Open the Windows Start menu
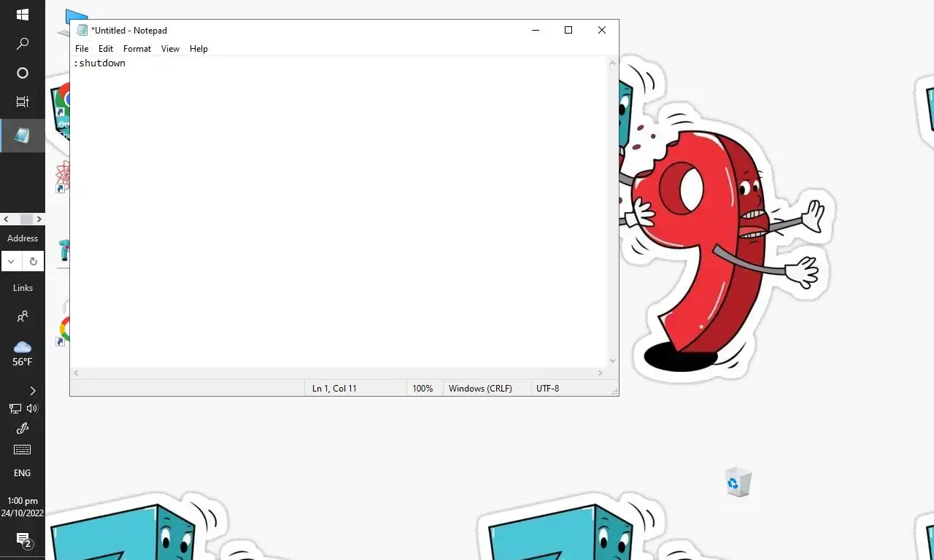This screenshot has height=560, width=934. click(23, 15)
